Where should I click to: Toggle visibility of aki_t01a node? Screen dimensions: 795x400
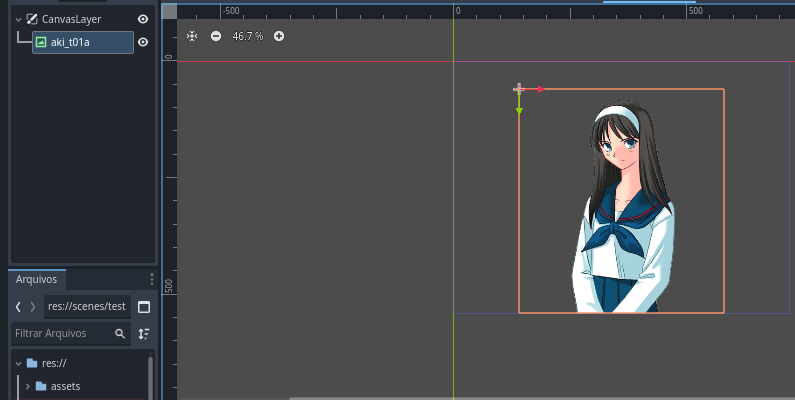coord(143,42)
